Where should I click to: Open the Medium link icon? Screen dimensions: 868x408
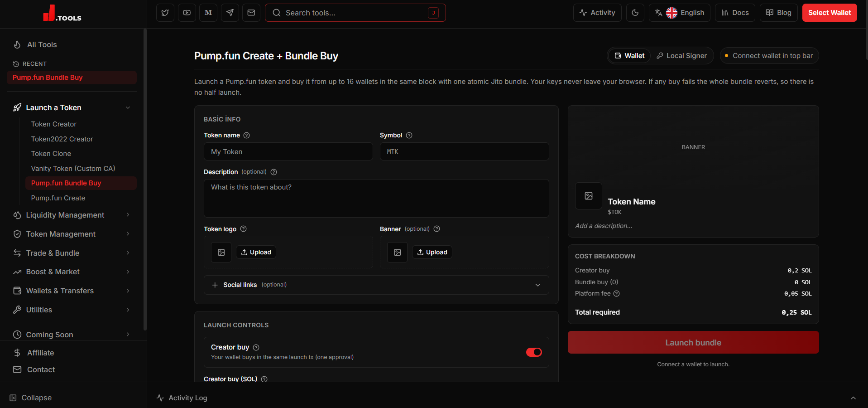(x=208, y=13)
